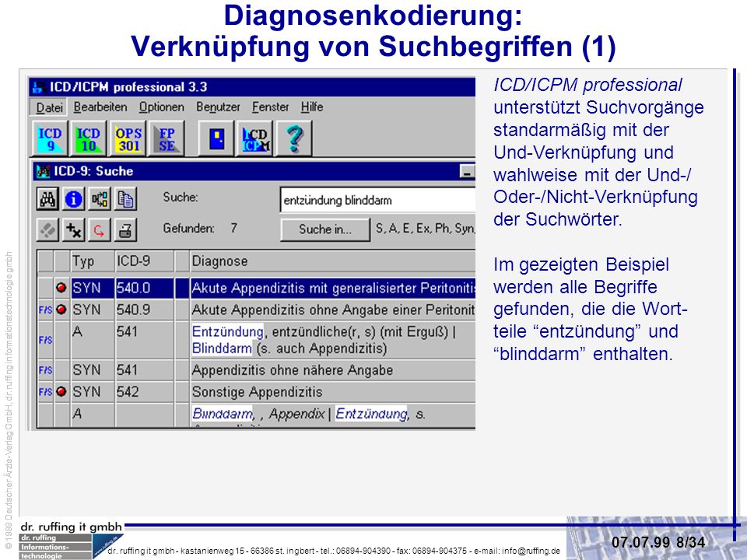Click the 542 code cell
This screenshot has width=747, height=560.
coord(145,392)
